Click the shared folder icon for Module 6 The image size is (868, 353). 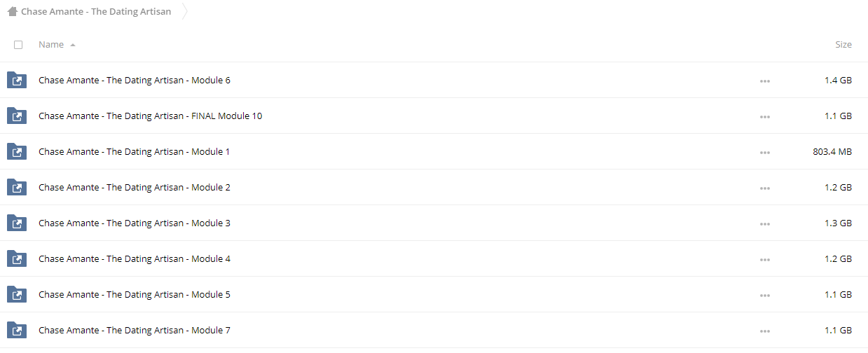point(17,80)
